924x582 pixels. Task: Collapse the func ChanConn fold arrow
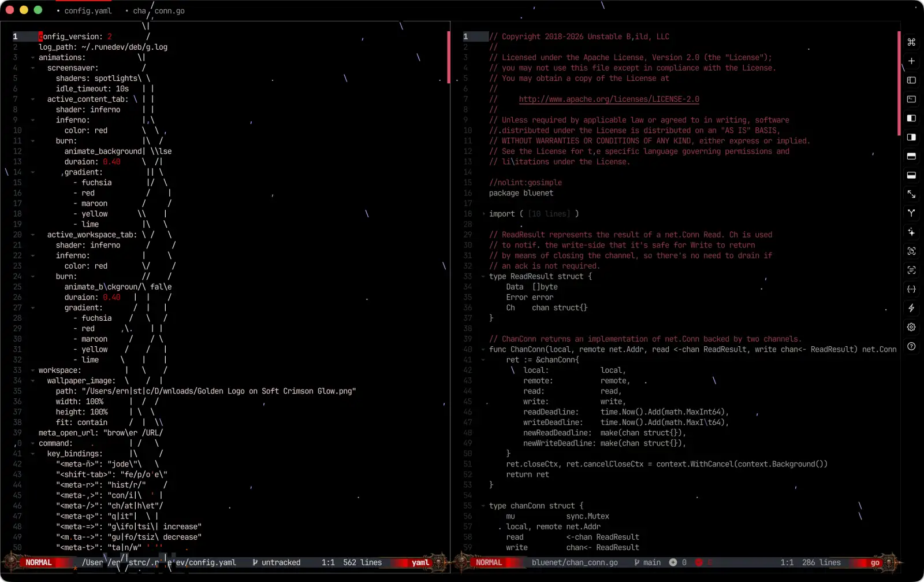pos(483,350)
